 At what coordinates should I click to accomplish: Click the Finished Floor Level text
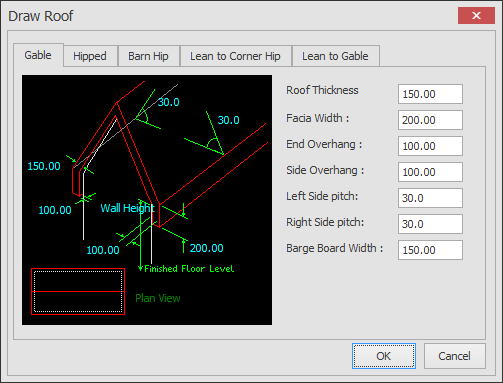click(x=189, y=269)
